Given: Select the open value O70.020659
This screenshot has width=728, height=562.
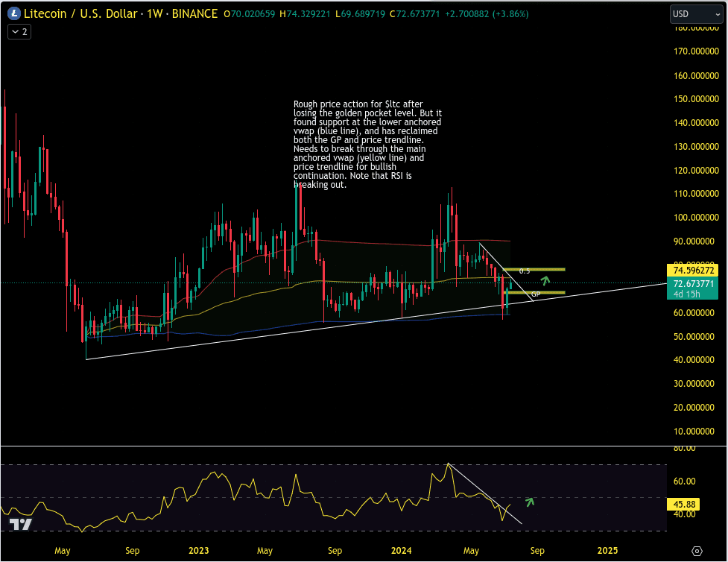Looking at the screenshot, I should click(250, 14).
